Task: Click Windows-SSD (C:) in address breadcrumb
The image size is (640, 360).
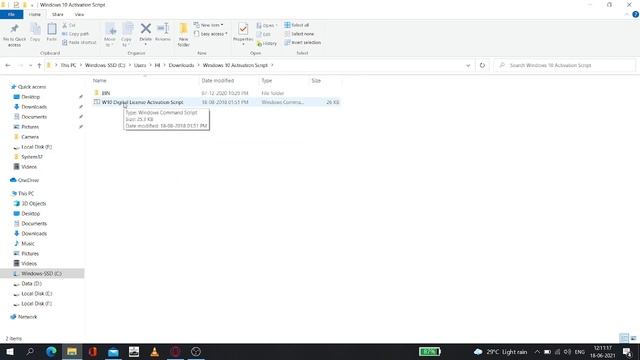Action: [105, 65]
